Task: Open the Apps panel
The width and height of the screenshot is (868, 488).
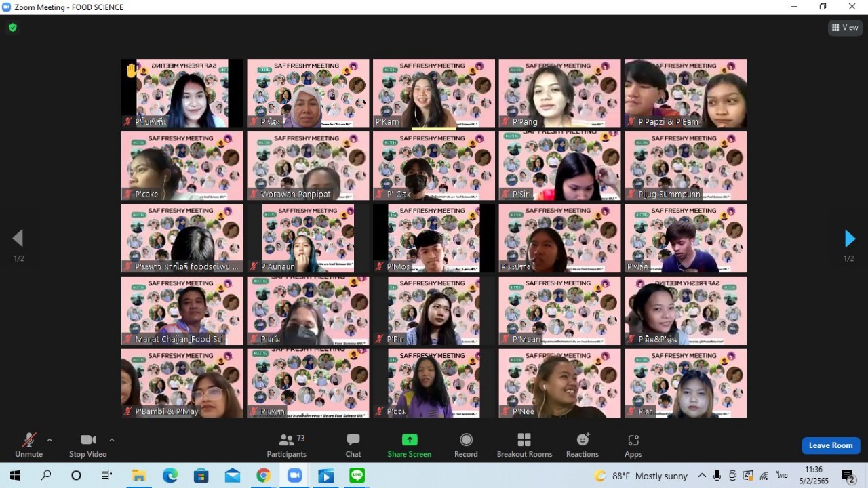Action: [x=633, y=446]
